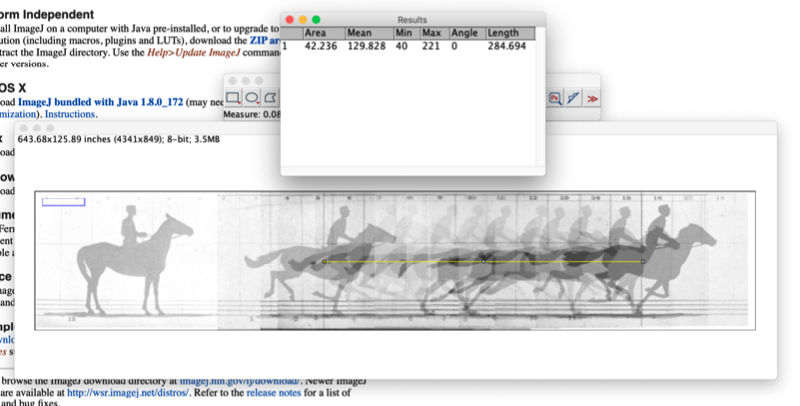Activate the Pixel Inspector (Px) tool
Viewport: 800px width, 406px height.
[555, 98]
